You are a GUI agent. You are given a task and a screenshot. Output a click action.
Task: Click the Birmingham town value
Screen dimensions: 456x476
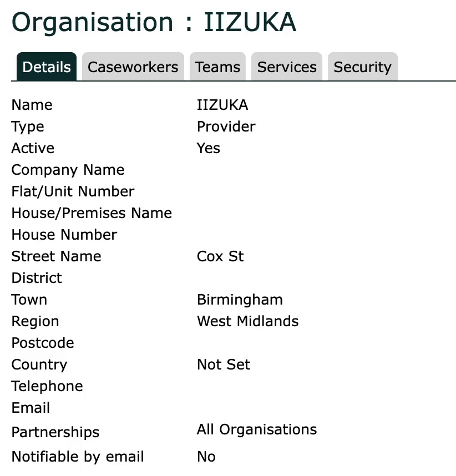point(240,300)
